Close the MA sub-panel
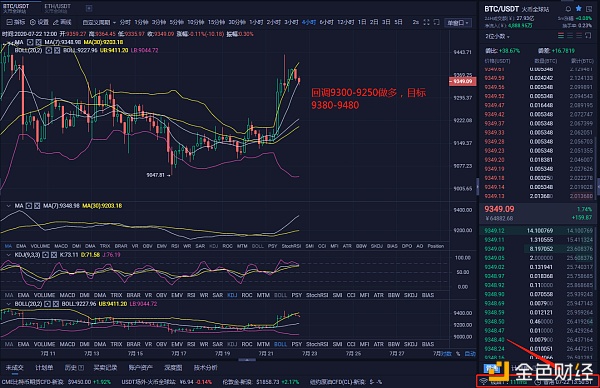 pyautogui.click(x=37, y=206)
